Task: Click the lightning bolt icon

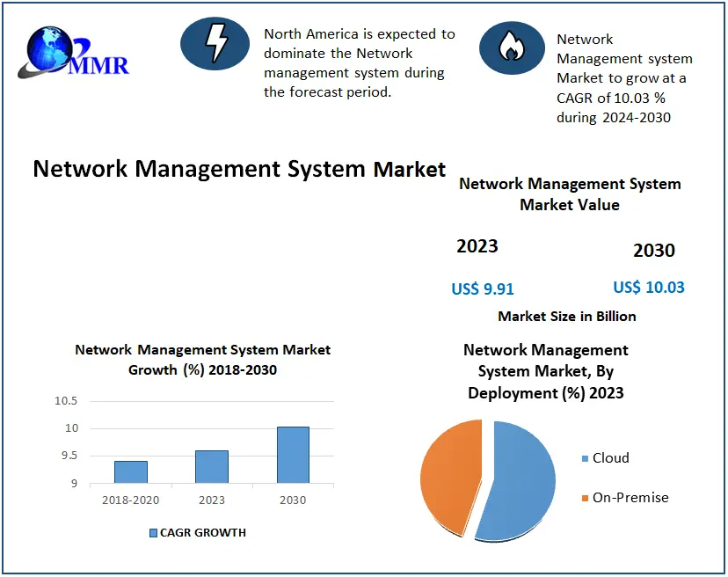Action: (x=215, y=44)
